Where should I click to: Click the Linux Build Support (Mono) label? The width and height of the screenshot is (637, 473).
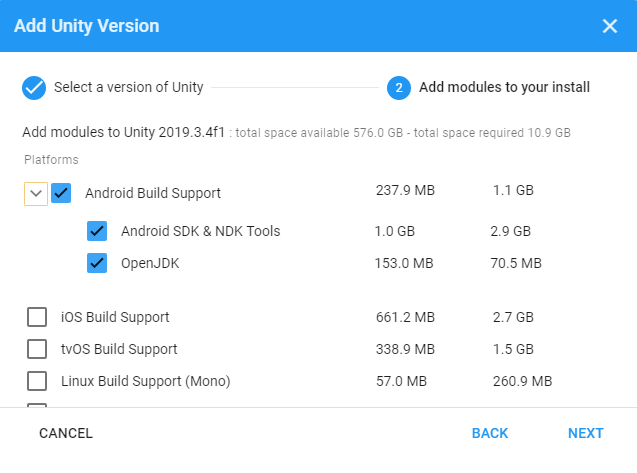click(x=146, y=381)
